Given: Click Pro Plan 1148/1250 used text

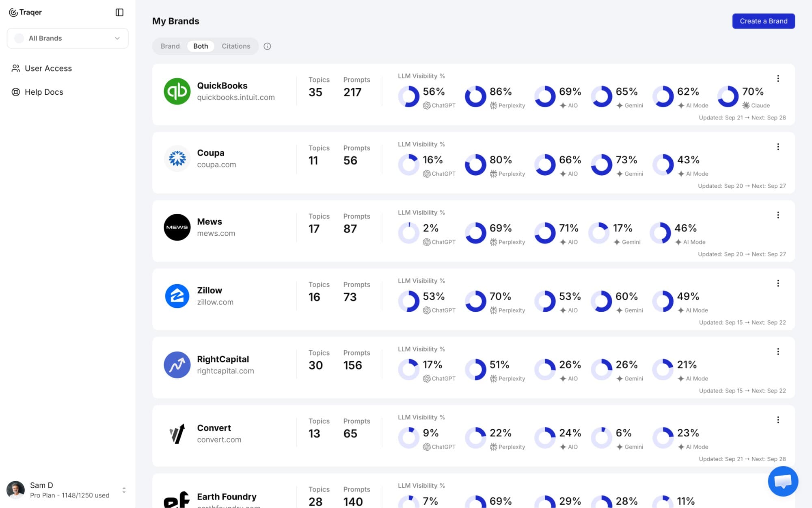Looking at the screenshot, I should point(70,495).
